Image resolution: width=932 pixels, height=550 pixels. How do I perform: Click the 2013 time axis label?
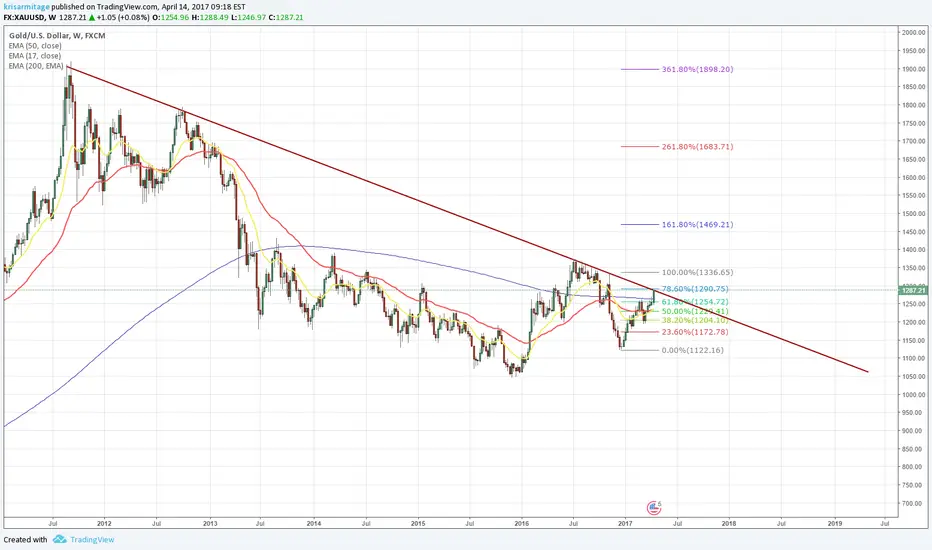[x=210, y=524]
